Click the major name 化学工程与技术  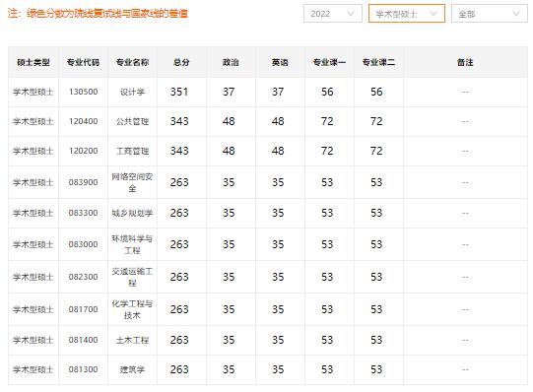click(133, 309)
